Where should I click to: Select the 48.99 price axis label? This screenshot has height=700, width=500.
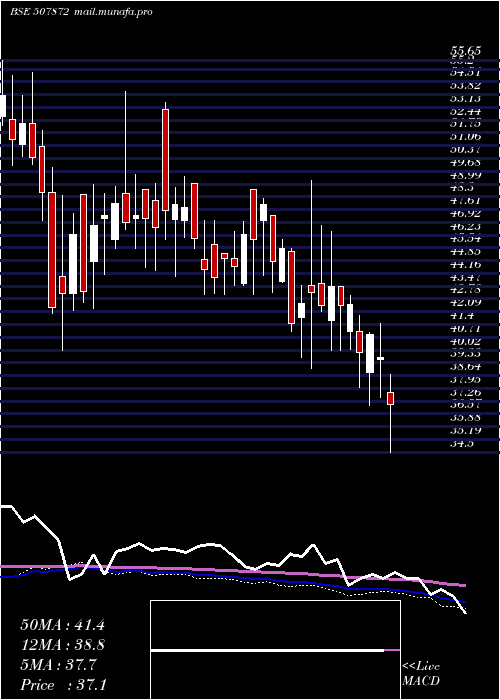[465, 175]
